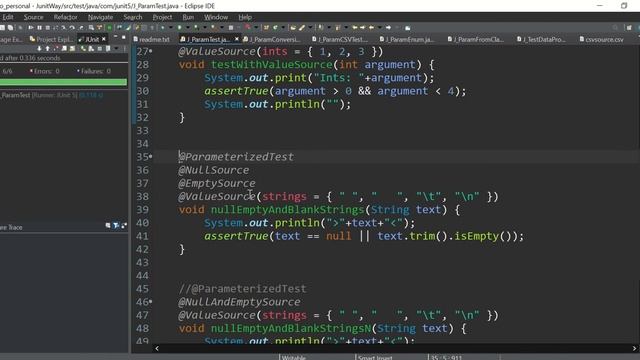
Task: Switch to csvsource.csv editor tab
Action: (x=602, y=39)
